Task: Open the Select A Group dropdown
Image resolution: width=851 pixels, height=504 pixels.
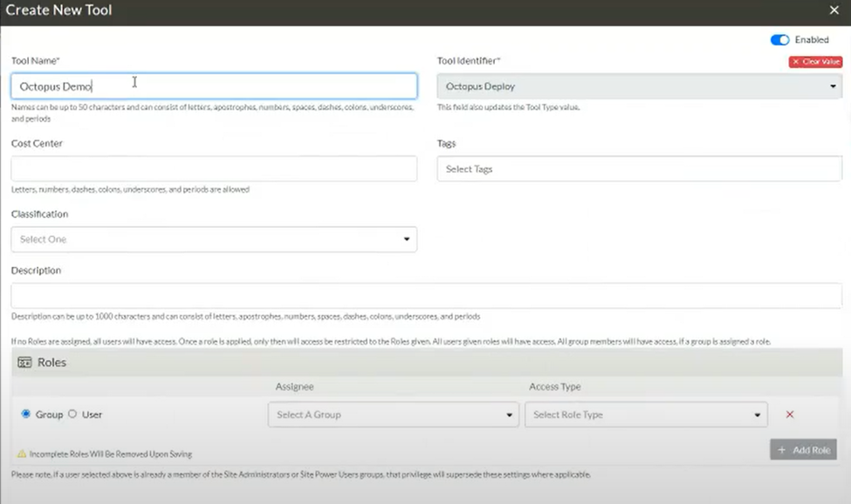Action: click(394, 414)
